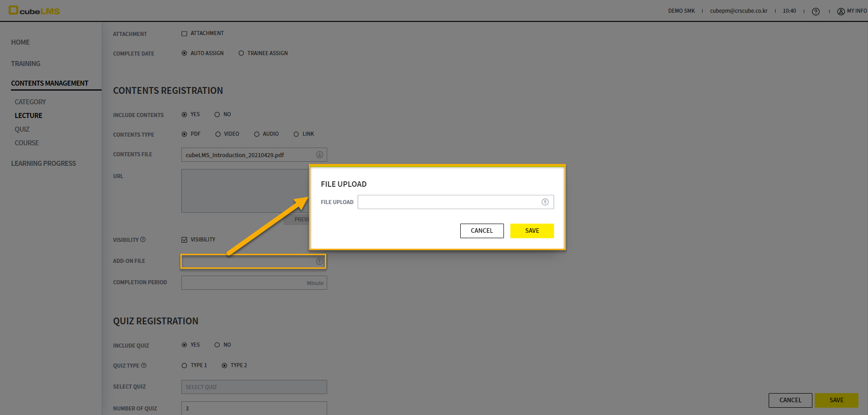Open the Quiz page in sidebar

coord(22,129)
